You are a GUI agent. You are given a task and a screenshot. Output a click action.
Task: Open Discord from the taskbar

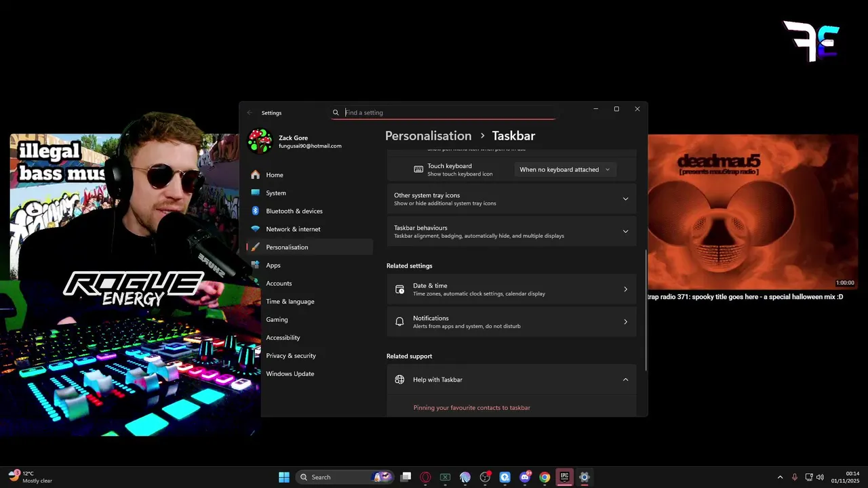click(525, 477)
